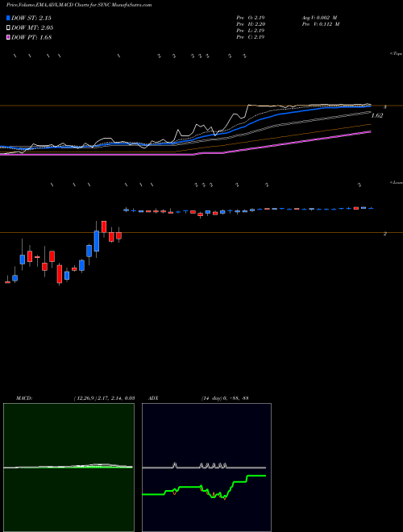Viewport: 403px width, 532px height.
Task: Click the 'Pre O: 2.19' value
Action: [x=251, y=17]
